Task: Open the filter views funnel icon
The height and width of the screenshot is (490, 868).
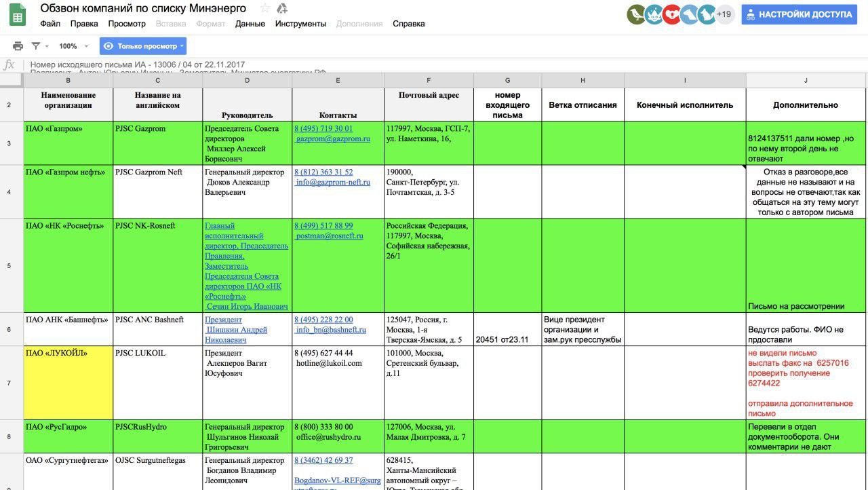Action: [36, 46]
